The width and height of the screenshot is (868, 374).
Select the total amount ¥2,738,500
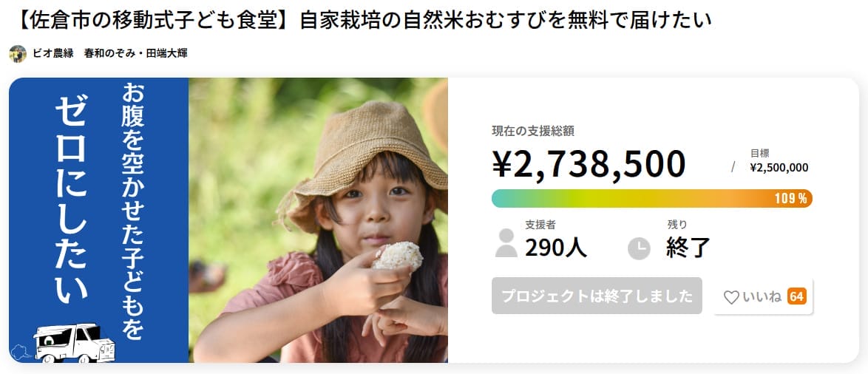point(589,164)
